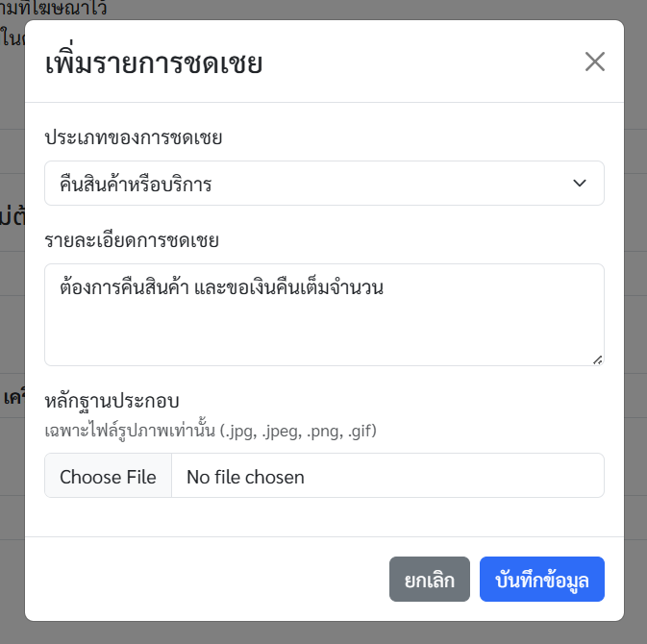Screen dimensions: 647x644
Task: Open the ประเภทของการชดเชย dropdown
Action: tap(323, 184)
